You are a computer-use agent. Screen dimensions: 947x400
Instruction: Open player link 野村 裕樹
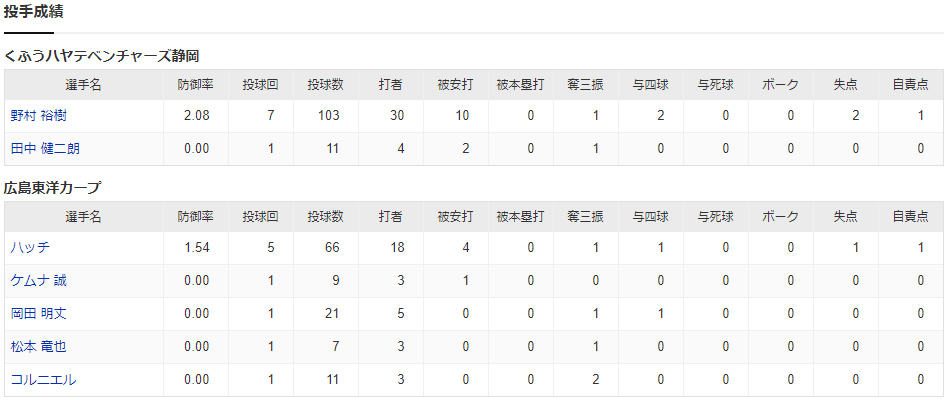pyautogui.click(x=38, y=116)
